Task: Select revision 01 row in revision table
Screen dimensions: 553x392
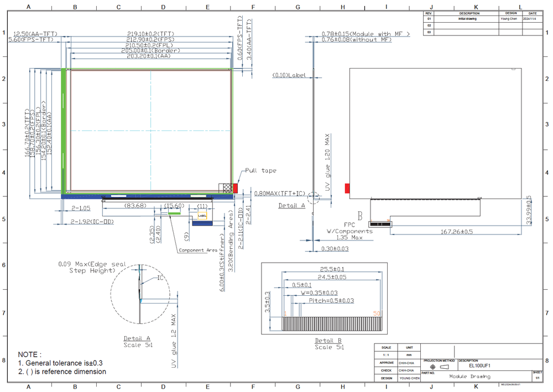Action: tap(483, 19)
